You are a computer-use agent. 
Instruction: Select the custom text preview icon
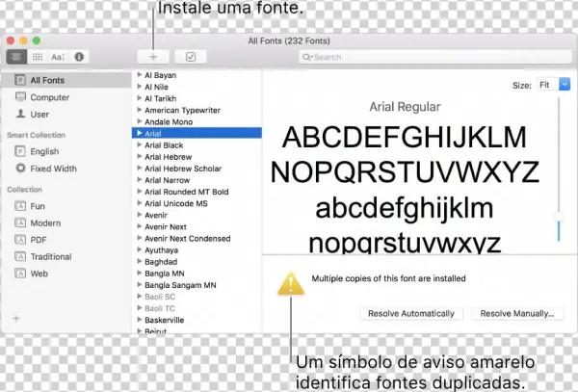(59, 57)
